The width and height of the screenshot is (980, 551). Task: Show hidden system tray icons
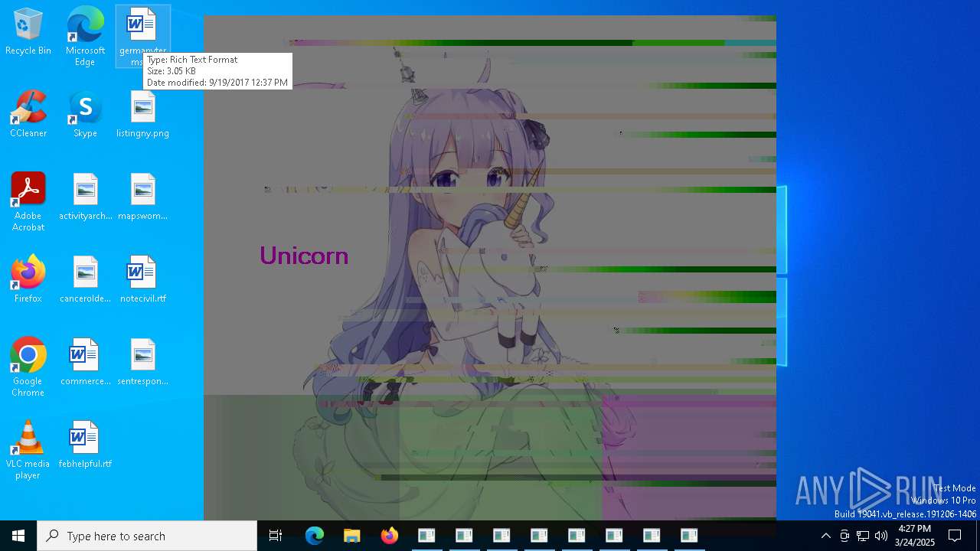(825, 536)
